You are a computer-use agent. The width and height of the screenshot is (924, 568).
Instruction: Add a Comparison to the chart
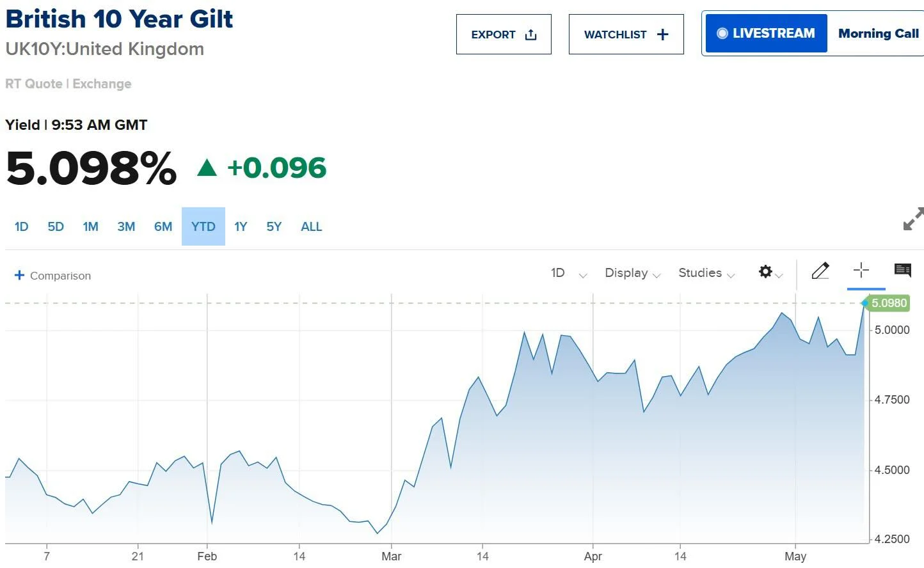pyautogui.click(x=52, y=275)
